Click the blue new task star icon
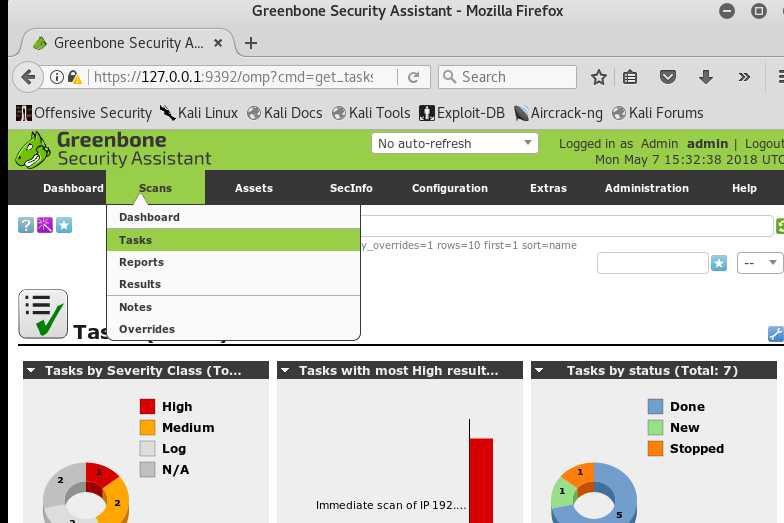This screenshot has width=784, height=523. [x=64, y=225]
